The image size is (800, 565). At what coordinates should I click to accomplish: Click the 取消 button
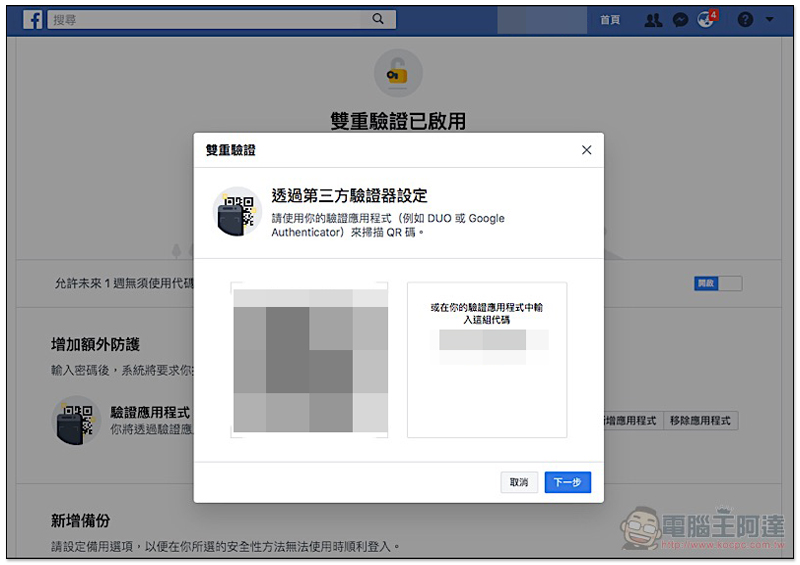pos(519,482)
